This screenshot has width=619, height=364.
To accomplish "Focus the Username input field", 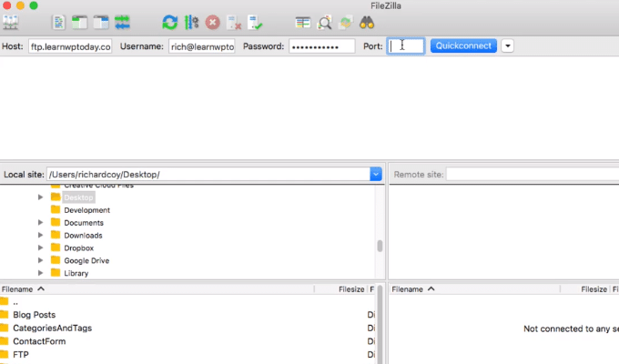I will (202, 46).
